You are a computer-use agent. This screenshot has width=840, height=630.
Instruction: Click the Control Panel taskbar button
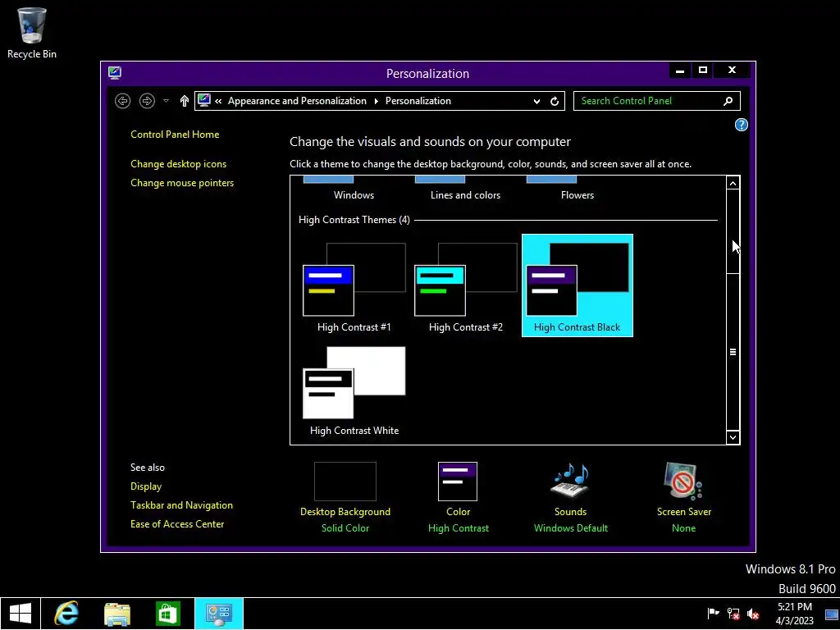218,614
